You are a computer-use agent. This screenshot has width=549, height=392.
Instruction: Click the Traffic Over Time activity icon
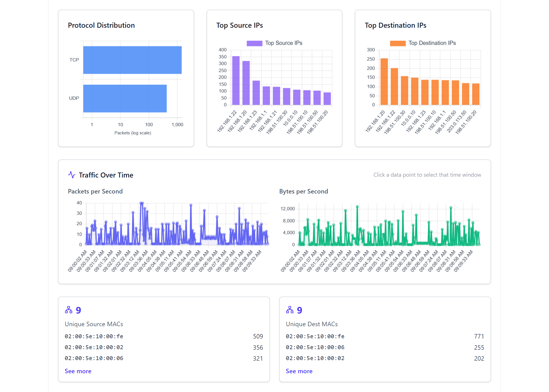72,175
